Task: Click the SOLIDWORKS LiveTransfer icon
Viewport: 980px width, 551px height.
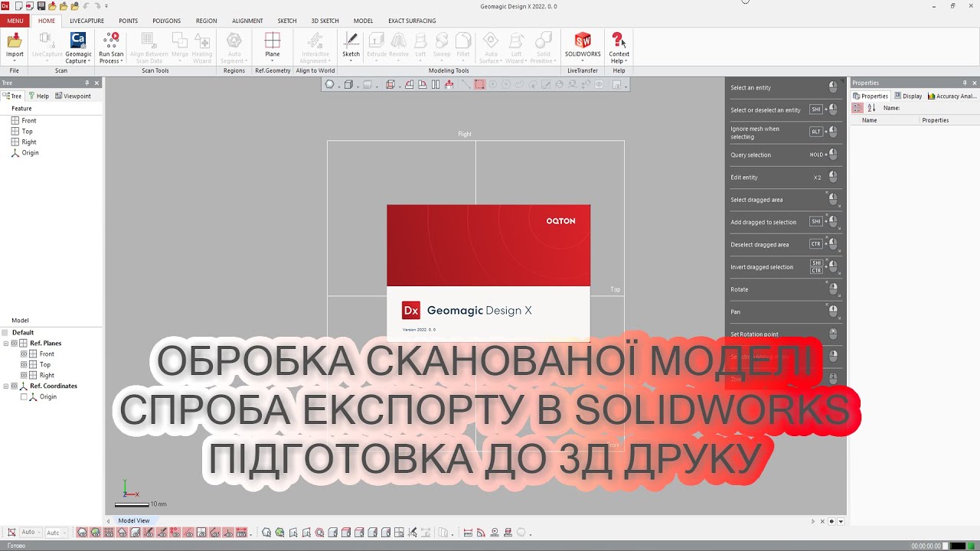Action: (x=583, y=41)
